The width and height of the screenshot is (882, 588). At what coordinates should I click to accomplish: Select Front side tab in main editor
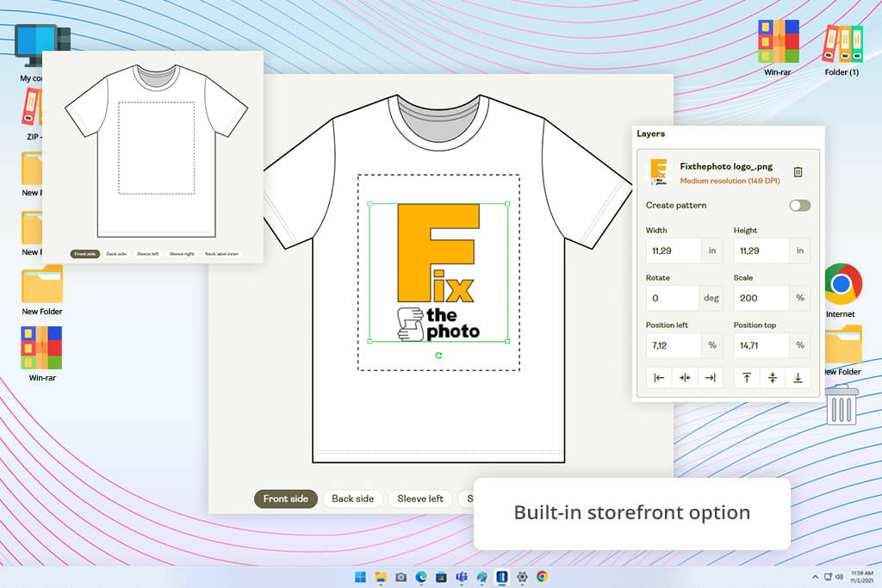point(286,498)
